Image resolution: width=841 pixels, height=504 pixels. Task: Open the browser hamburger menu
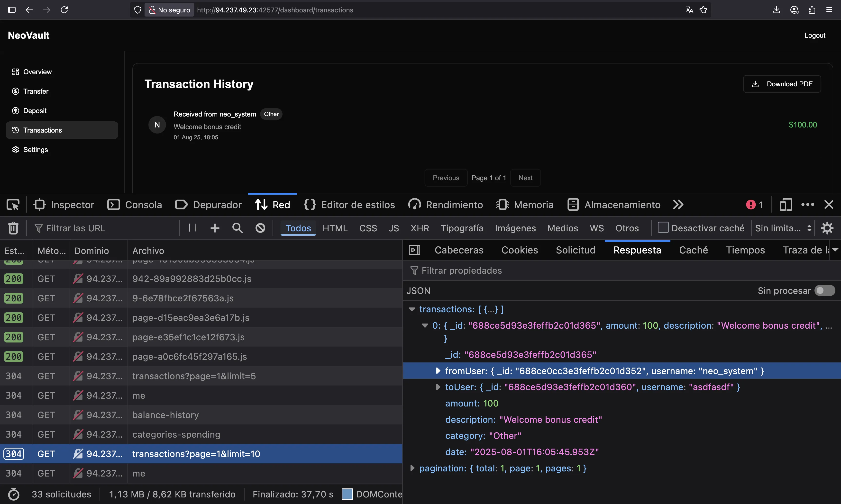(829, 10)
